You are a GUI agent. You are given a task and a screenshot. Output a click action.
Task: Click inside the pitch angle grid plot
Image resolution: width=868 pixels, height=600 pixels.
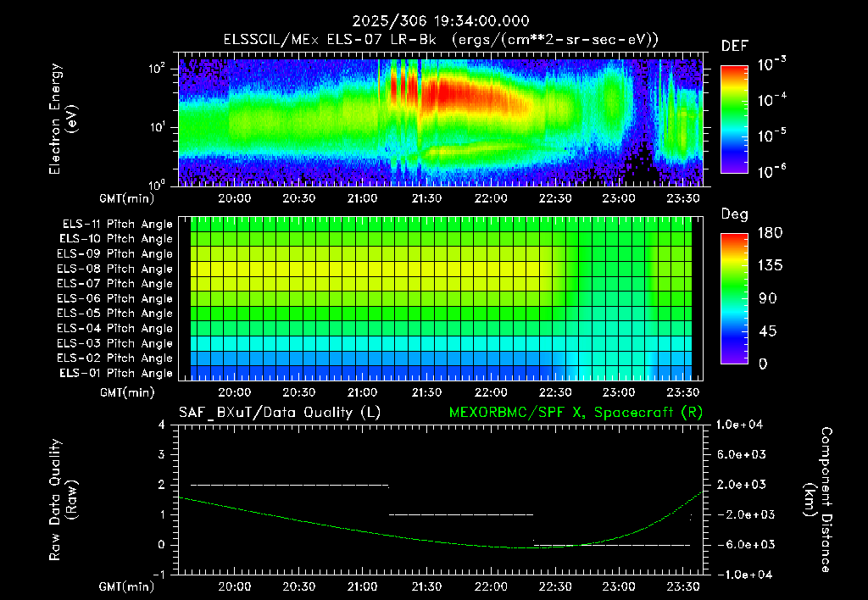(441, 299)
